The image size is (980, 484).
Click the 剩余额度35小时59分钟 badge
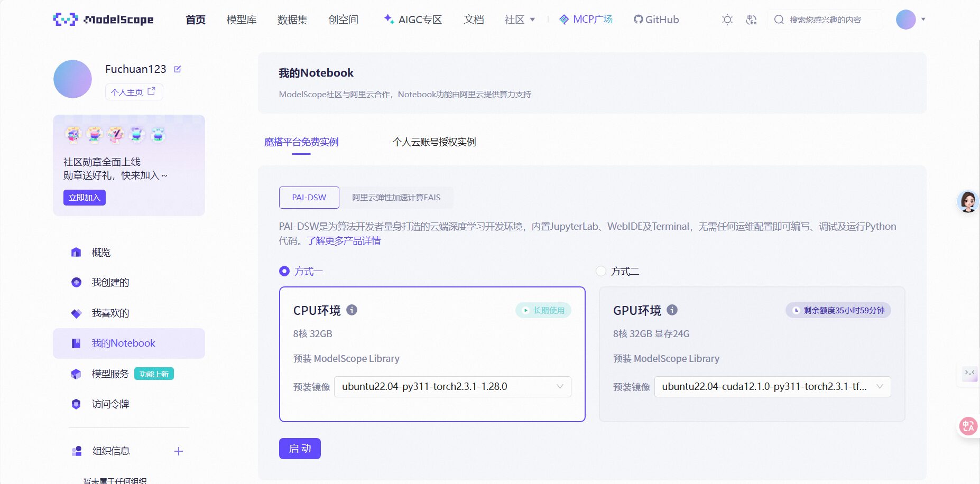838,311
